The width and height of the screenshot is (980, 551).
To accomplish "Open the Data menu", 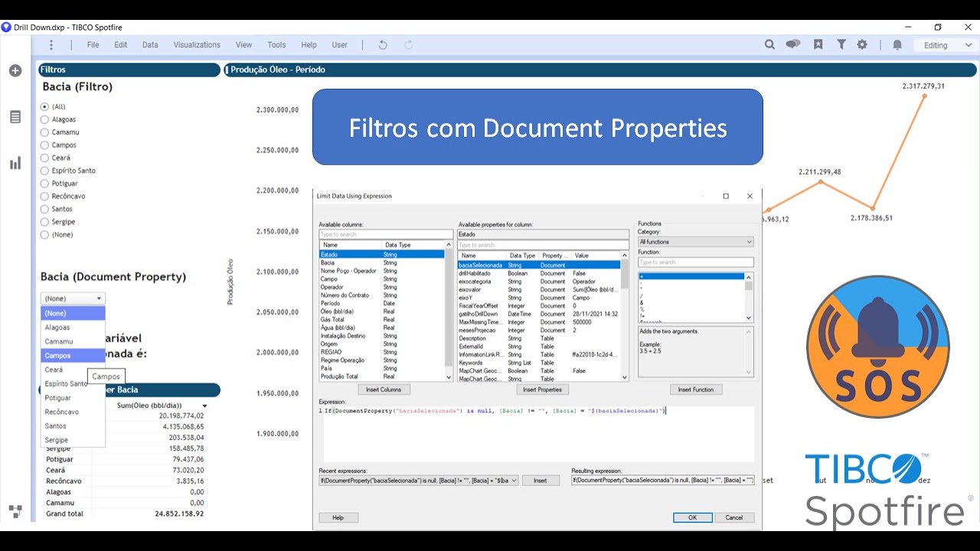I will click(150, 45).
